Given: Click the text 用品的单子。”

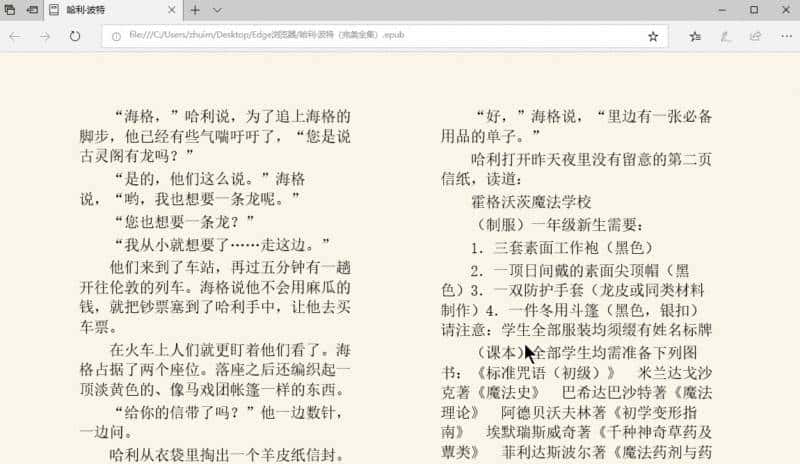Looking at the screenshot, I should (x=490, y=136).
